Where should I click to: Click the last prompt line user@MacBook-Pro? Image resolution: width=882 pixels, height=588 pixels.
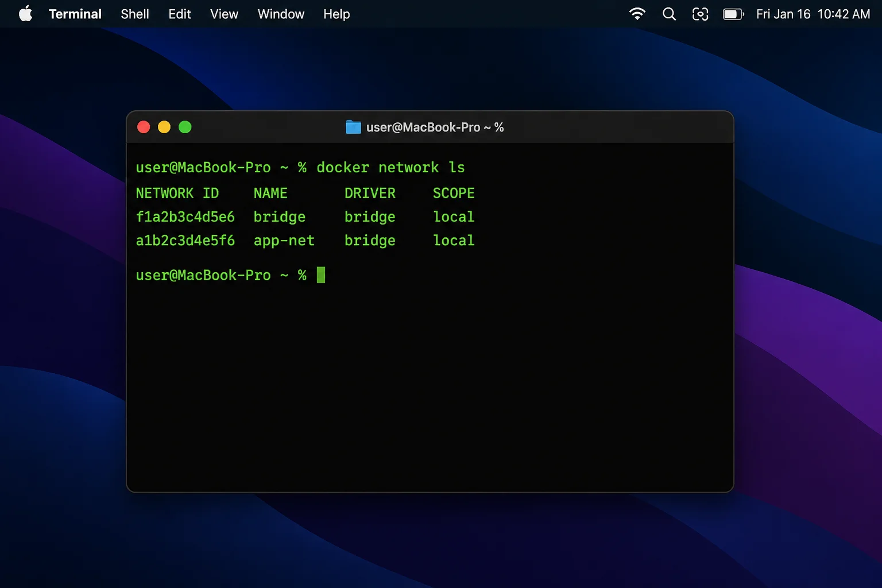pos(221,275)
